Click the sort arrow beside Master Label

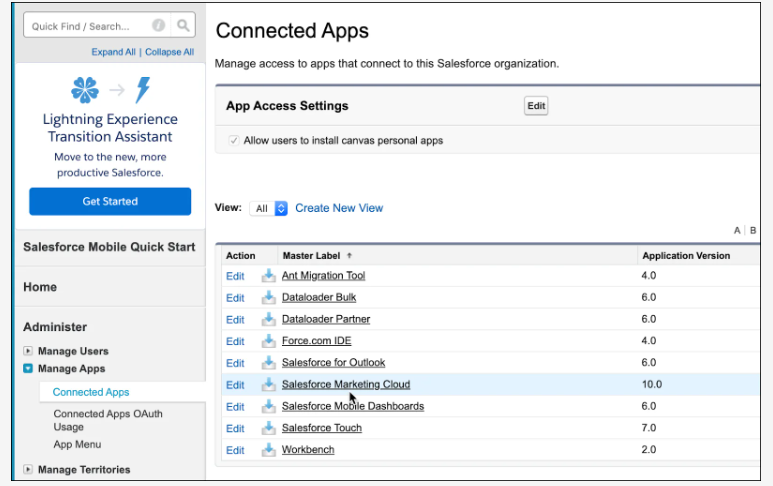coord(349,255)
